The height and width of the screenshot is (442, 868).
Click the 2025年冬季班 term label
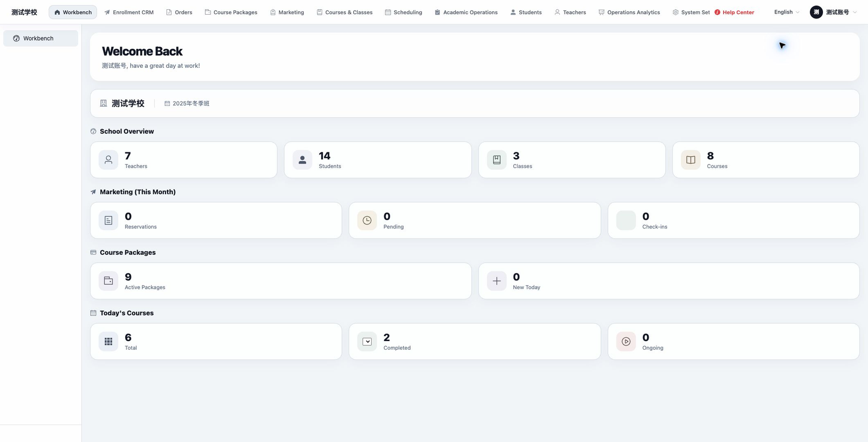[x=191, y=103]
